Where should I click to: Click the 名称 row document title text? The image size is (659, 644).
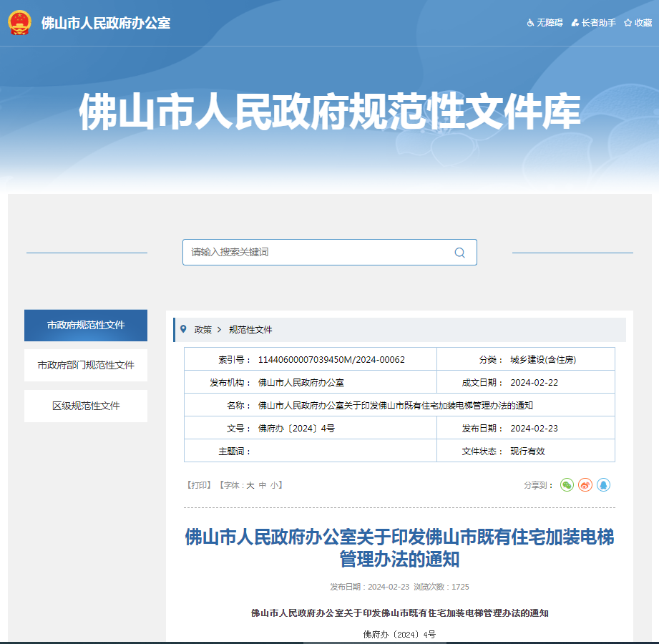click(x=396, y=406)
